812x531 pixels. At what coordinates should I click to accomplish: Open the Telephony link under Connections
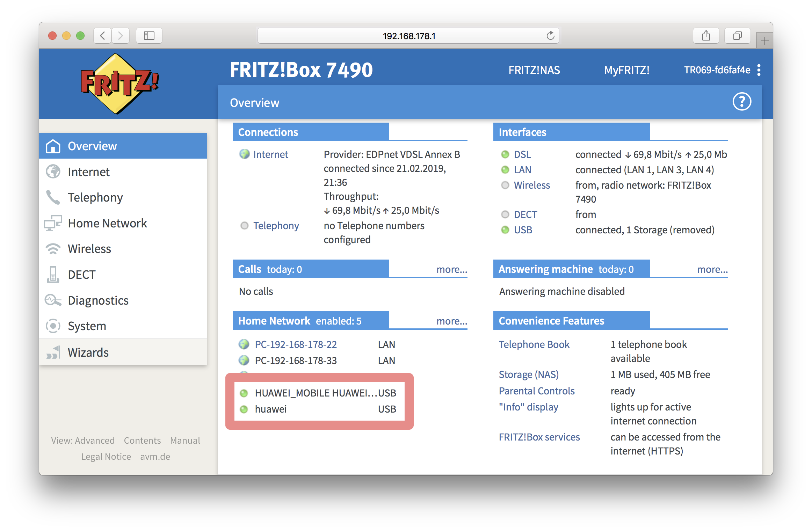tap(276, 226)
